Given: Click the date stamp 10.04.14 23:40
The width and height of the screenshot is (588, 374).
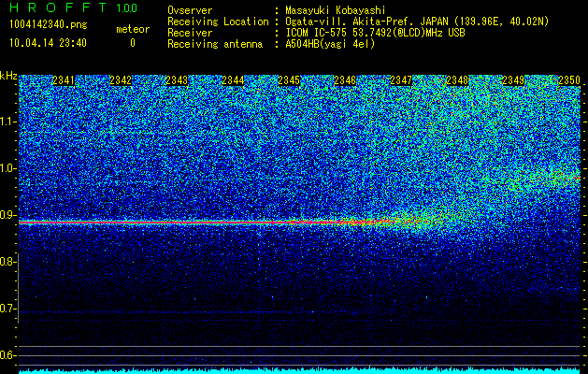Looking at the screenshot, I should click(x=48, y=43).
